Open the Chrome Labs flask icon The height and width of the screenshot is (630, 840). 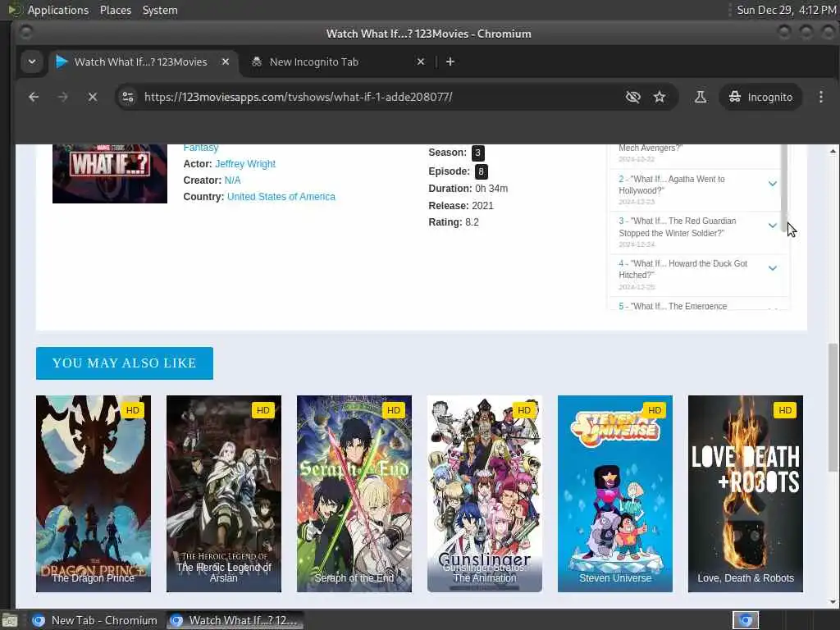coord(701,97)
